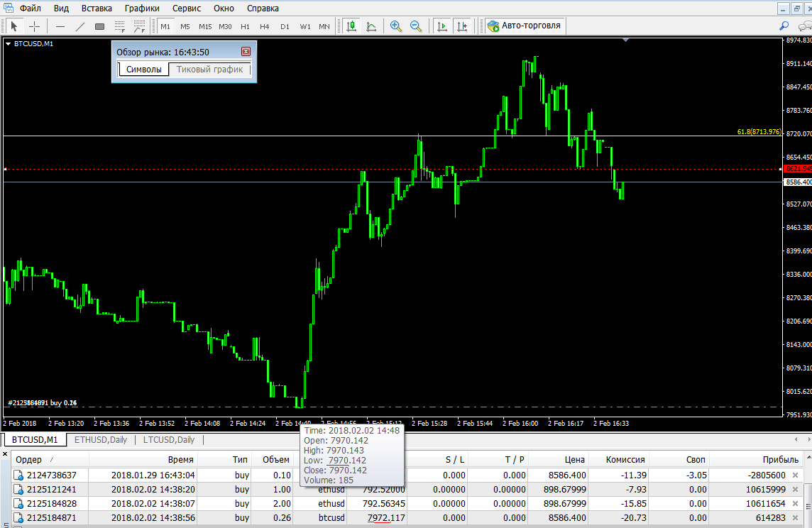Select the trendline drawing tool
The image size is (812, 528).
[x=79, y=26]
